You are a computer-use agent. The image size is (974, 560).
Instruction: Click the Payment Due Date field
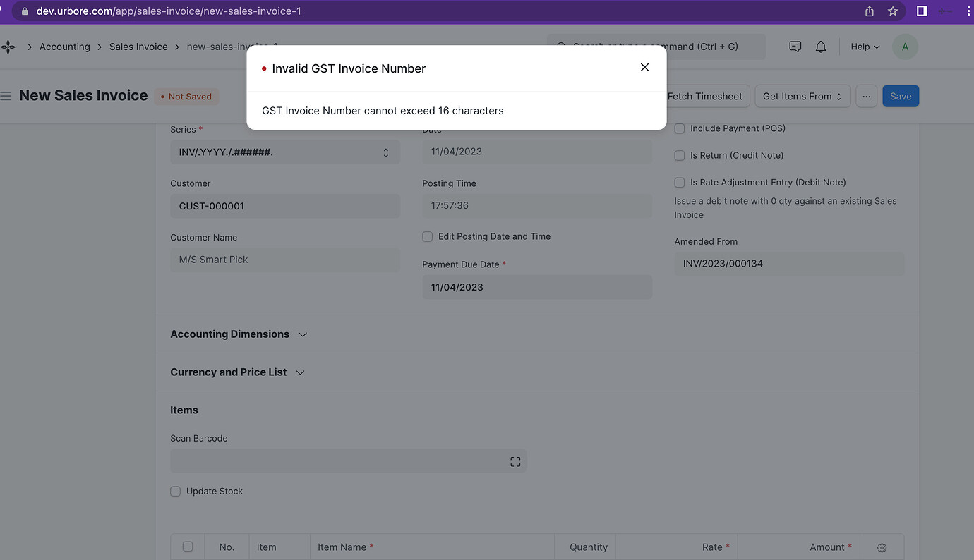536,287
